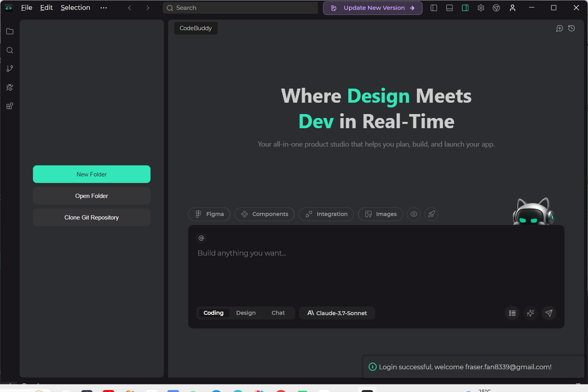Image resolution: width=588 pixels, height=392 pixels.
Task: Open chat history clock icon
Action: [x=572, y=28]
